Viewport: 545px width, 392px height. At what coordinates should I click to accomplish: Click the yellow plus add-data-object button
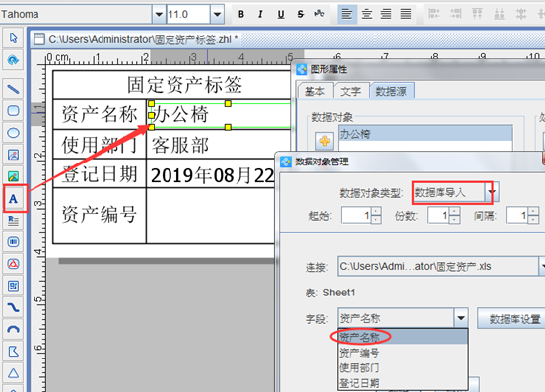click(325, 141)
